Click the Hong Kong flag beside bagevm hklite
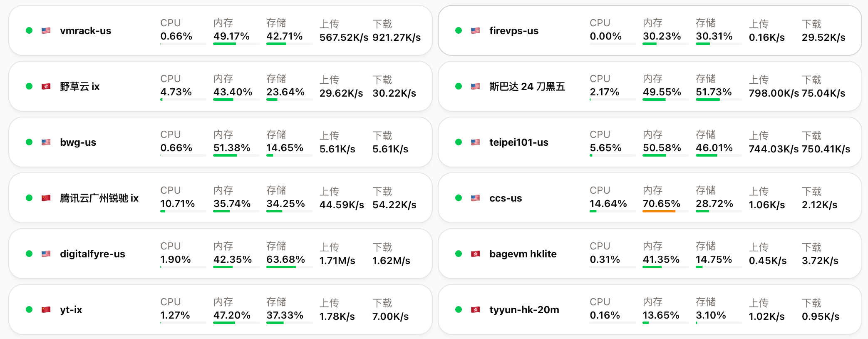The image size is (868, 339). [476, 254]
